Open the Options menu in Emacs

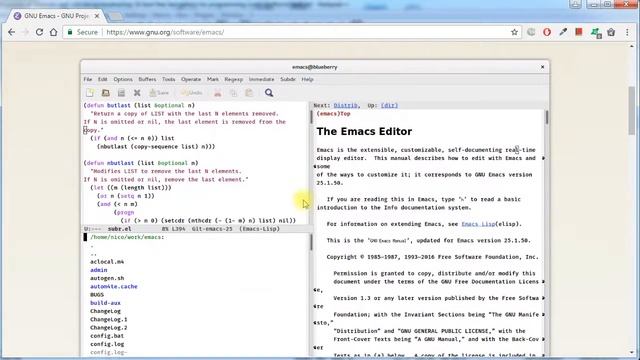tap(123, 79)
